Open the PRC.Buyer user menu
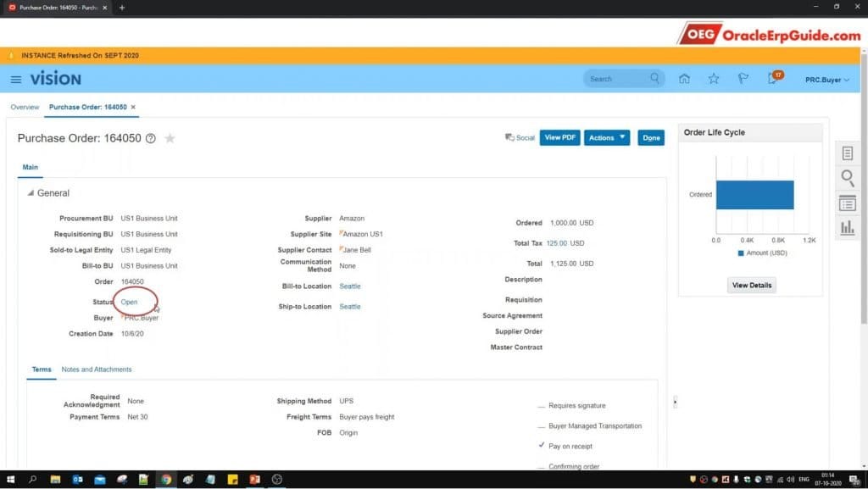The width and height of the screenshot is (868, 489). [826, 80]
